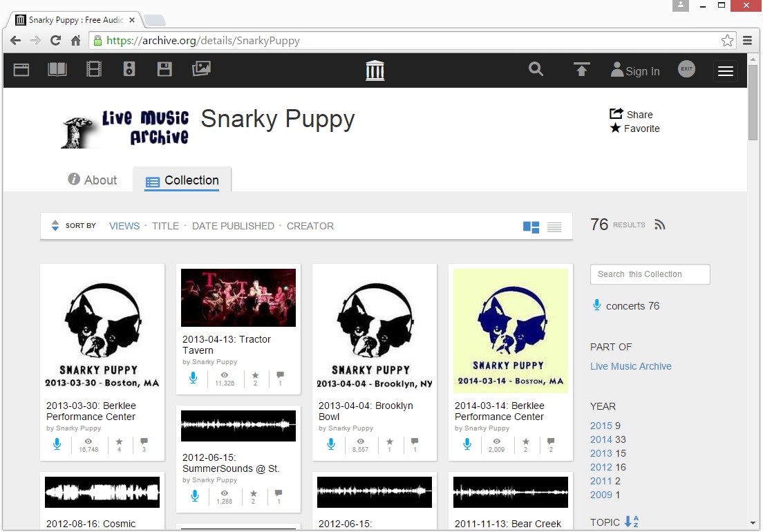
Task: Open the hamburger menu in archive navbar
Action: pos(726,71)
